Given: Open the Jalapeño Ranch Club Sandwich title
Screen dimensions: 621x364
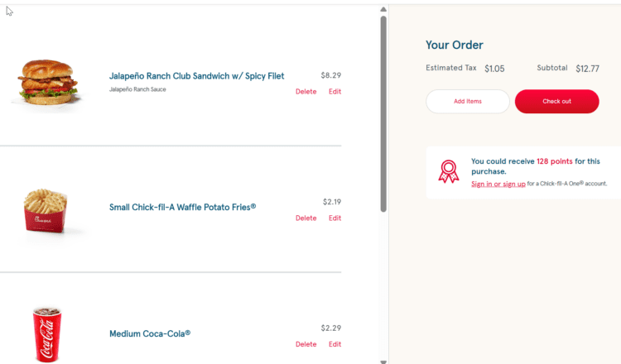Looking at the screenshot, I should pos(196,76).
